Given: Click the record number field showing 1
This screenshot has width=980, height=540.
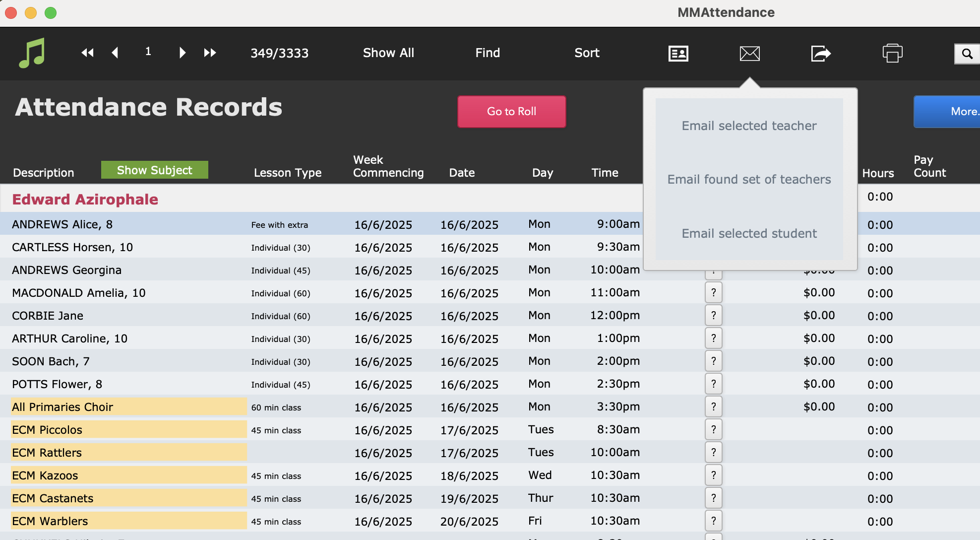Looking at the screenshot, I should [x=148, y=52].
